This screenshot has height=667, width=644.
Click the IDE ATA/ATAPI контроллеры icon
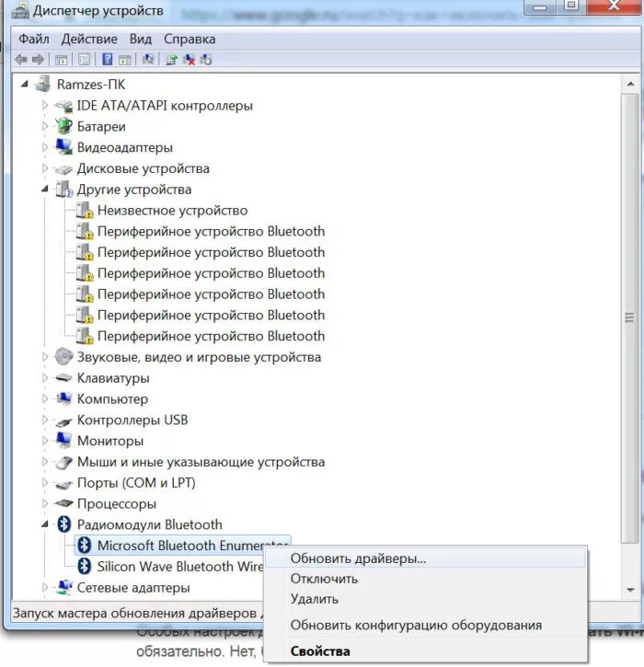click(63, 106)
